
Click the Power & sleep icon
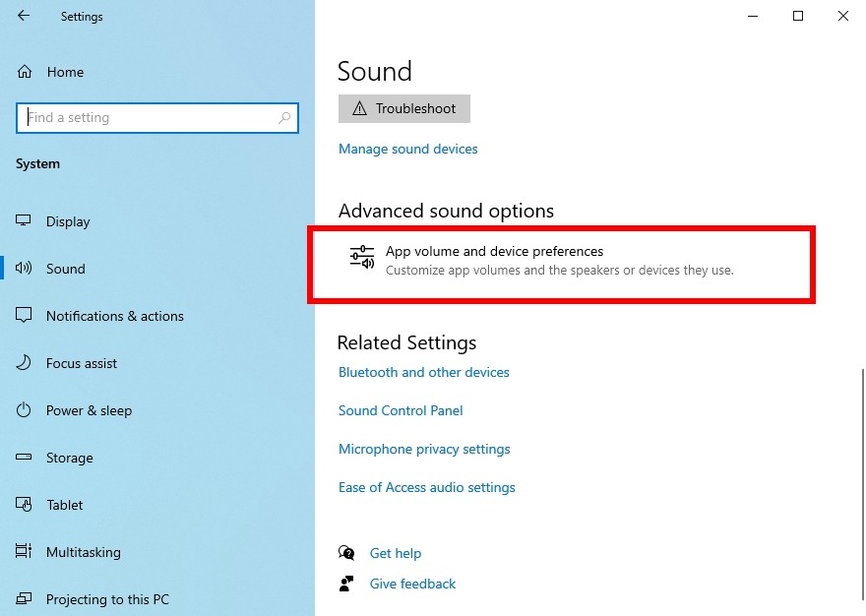(24, 410)
